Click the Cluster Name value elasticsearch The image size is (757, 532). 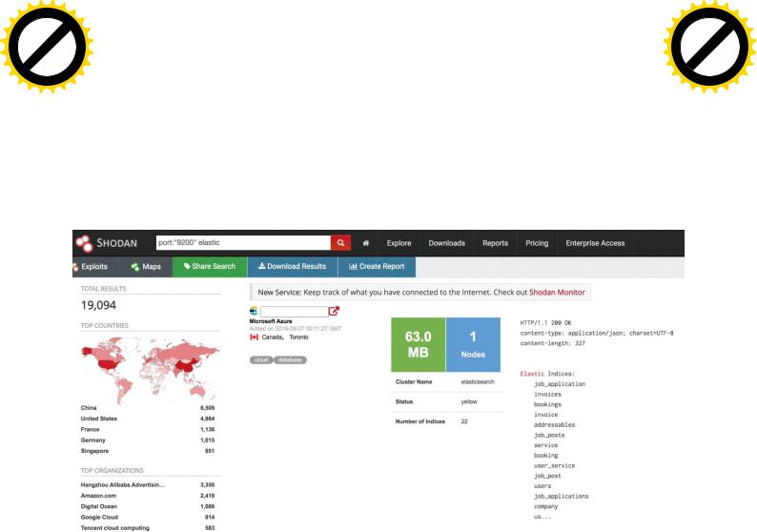click(478, 382)
